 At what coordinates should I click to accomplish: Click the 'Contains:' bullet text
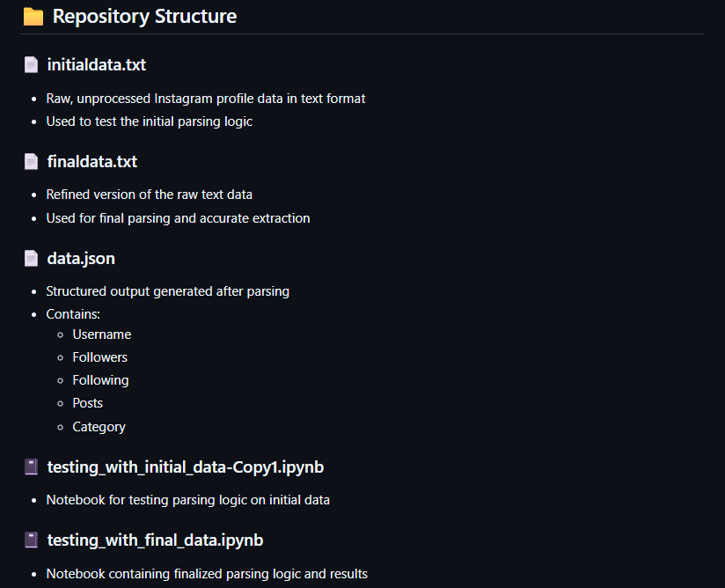tap(73, 313)
